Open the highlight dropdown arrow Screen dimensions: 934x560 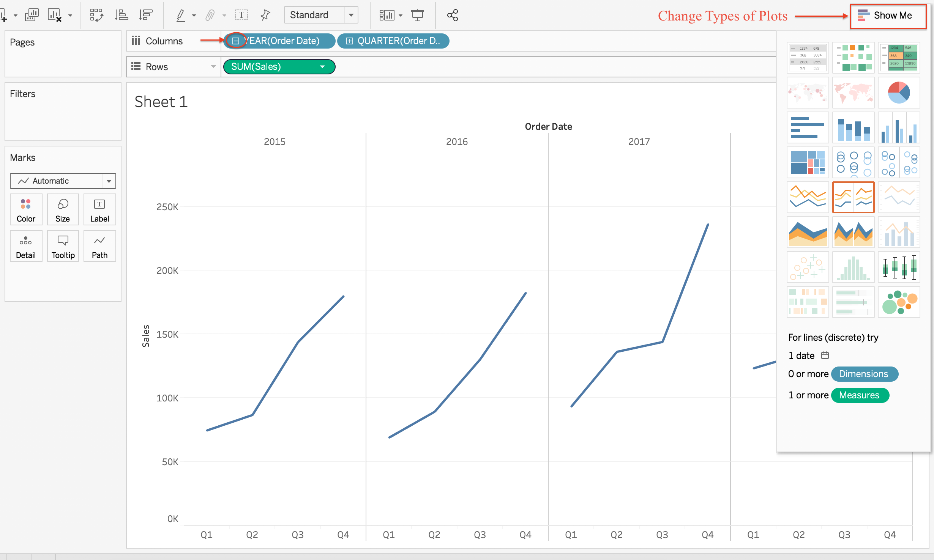point(194,16)
